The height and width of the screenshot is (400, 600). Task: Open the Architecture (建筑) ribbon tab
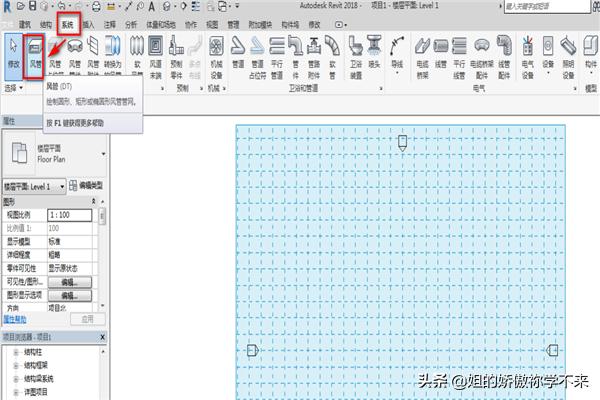tap(25, 25)
